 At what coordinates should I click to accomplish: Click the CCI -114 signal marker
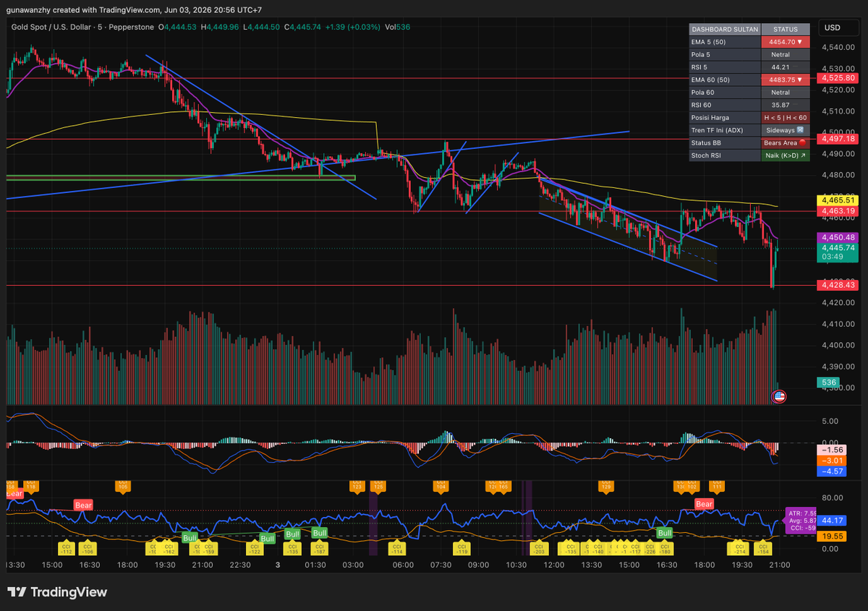point(396,547)
